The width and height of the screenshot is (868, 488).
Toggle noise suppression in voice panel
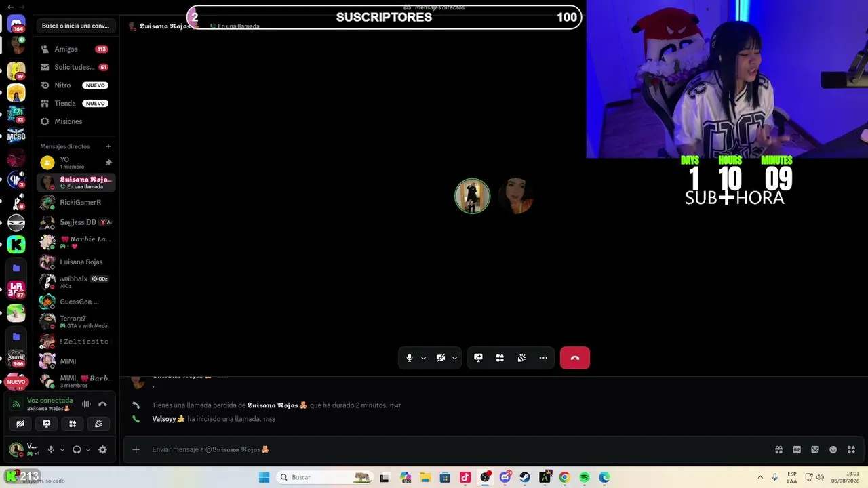click(86, 404)
